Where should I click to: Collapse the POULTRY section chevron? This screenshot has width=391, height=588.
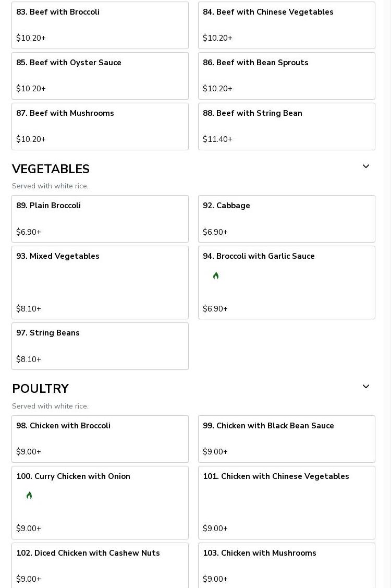[365, 387]
